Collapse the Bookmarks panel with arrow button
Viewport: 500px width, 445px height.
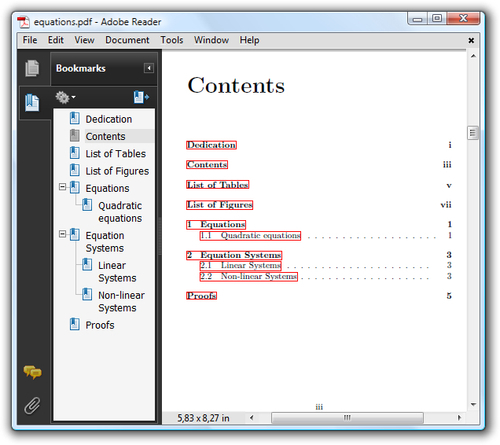149,68
